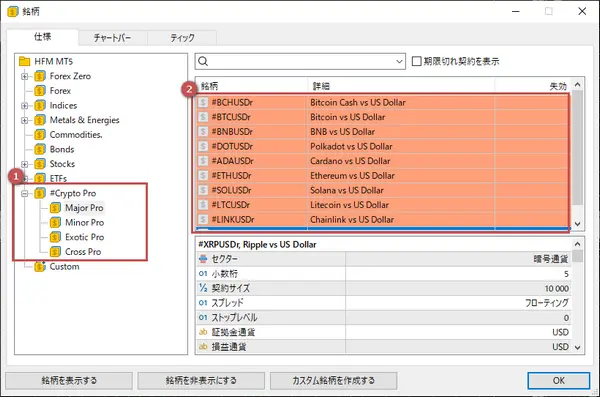
Task: Click the HFM MT5 root folder icon
Action: pyautogui.click(x=24, y=61)
